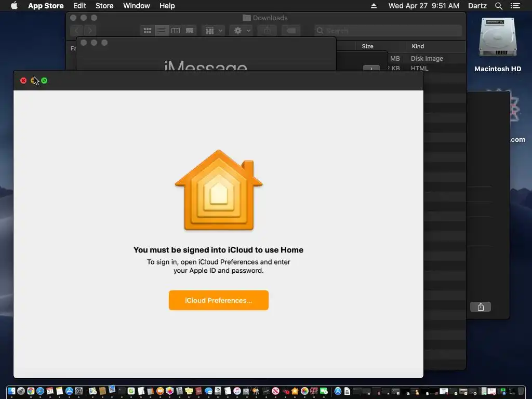This screenshot has height=399, width=532.
Task: Select the HTML row in Downloads
Action: (x=427, y=68)
